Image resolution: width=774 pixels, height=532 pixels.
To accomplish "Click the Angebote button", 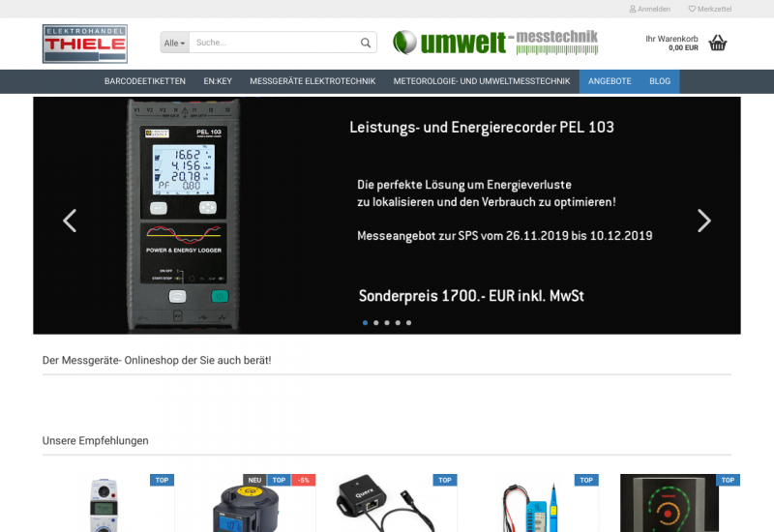I will 610,81.
